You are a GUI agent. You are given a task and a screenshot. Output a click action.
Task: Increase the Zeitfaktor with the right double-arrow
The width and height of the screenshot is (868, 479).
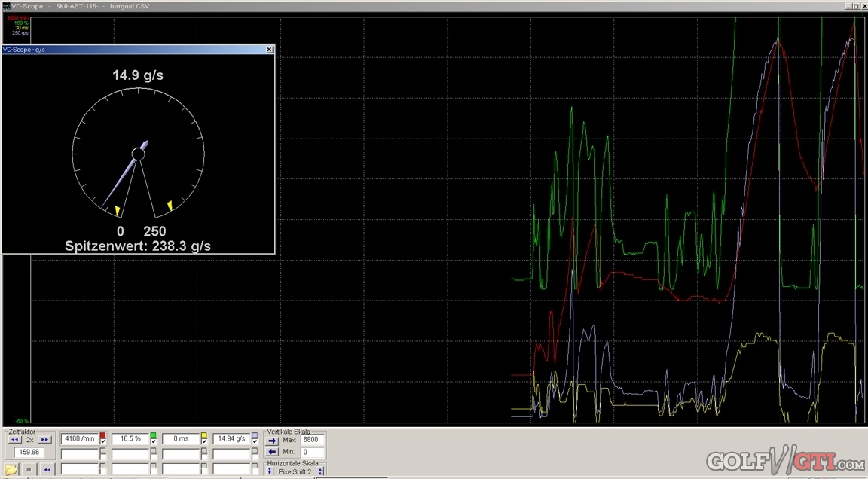pos(45,440)
